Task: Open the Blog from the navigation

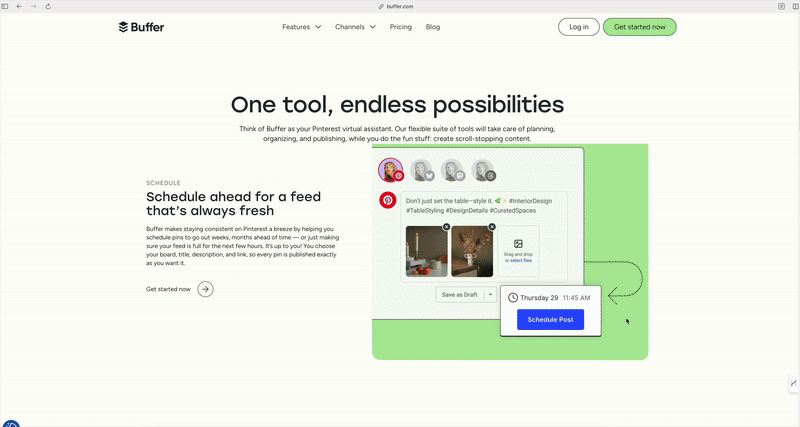Action: (433, 27)
